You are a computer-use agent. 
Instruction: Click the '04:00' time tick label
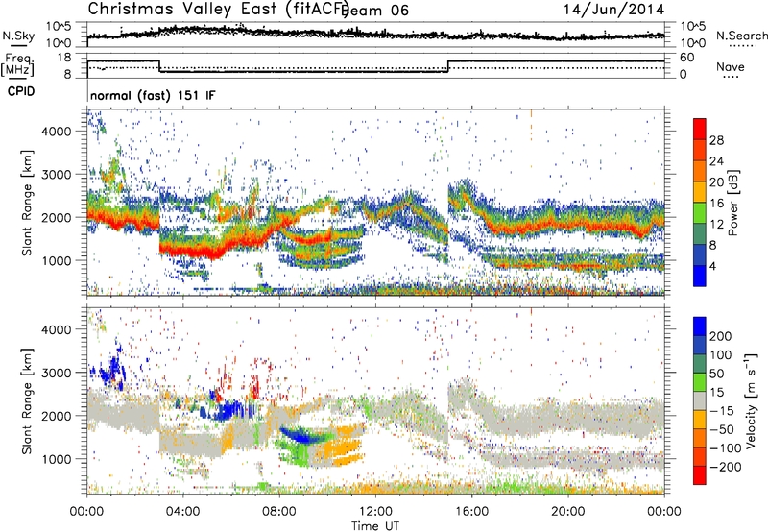pyautogui.click(x=182, y=511)
